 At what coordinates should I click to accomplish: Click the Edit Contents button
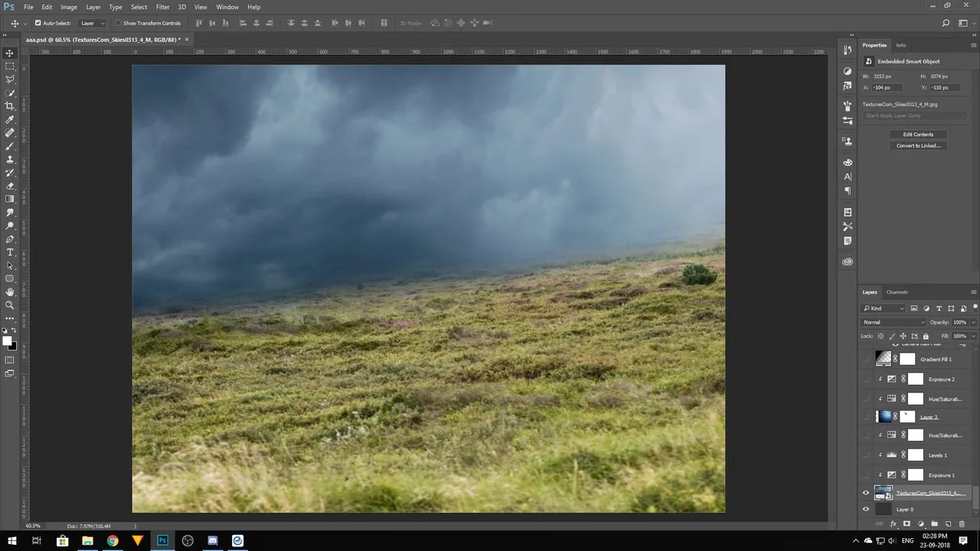pos(918,134)
